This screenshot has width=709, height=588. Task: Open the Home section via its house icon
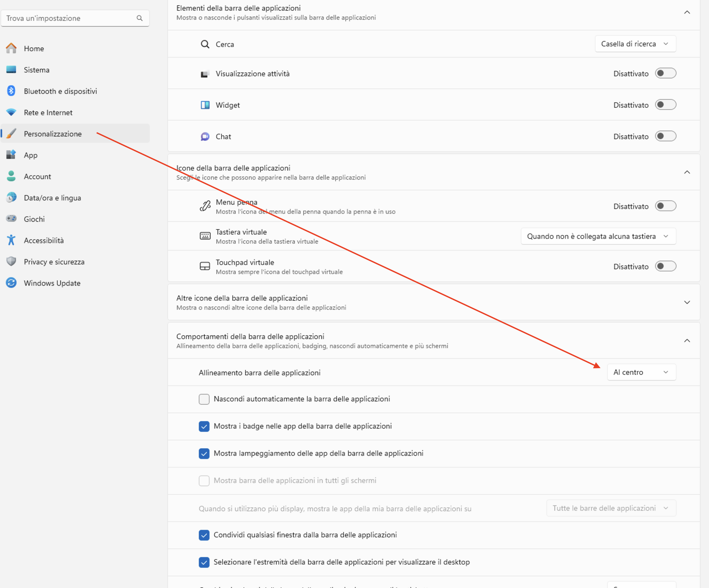[11, 49]
